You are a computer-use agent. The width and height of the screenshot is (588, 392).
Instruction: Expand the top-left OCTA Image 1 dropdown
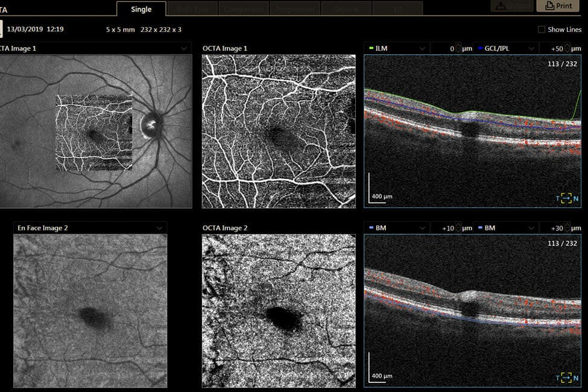pos(184,48)
